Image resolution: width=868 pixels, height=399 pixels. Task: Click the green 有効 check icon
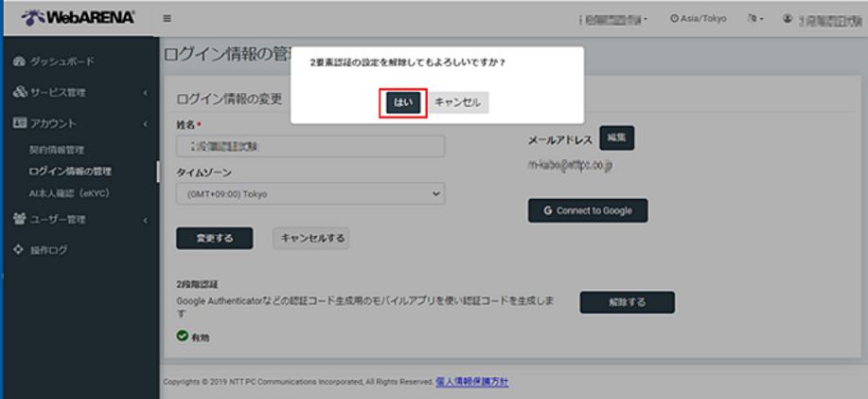[x=182, y=336]
